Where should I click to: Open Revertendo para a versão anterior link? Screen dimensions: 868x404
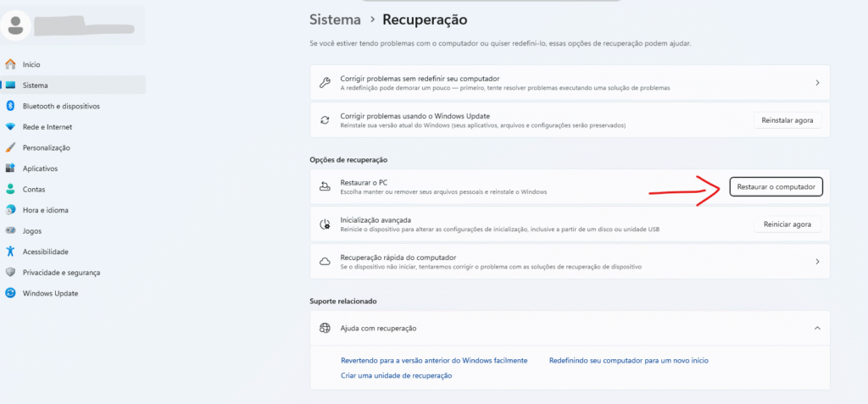click(x=434, y=360)
